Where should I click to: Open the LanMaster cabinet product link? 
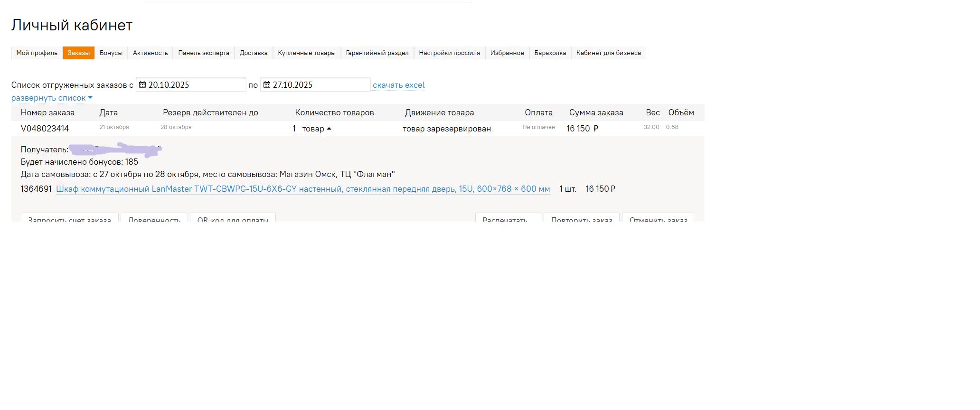click(x=303, y=189)
